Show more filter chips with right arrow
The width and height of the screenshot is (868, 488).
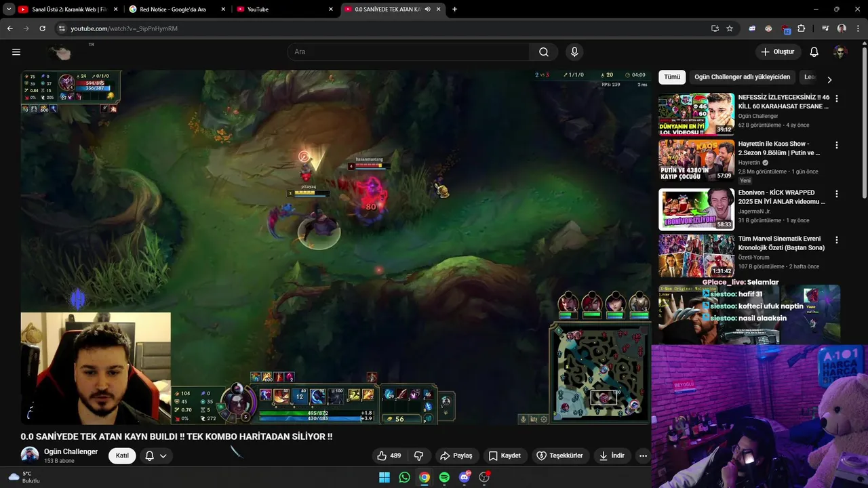tap(829, 79)
